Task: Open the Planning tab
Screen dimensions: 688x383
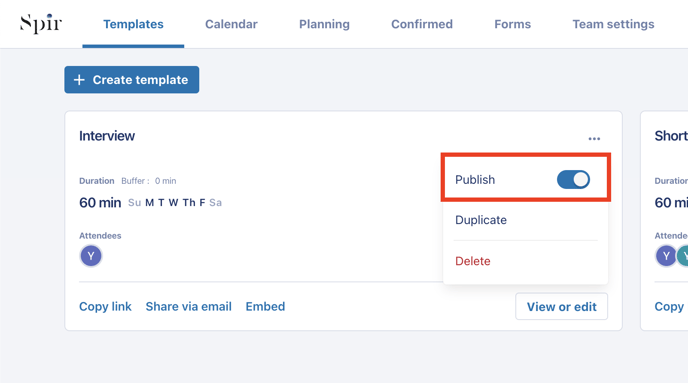Action: pos(324,24)
